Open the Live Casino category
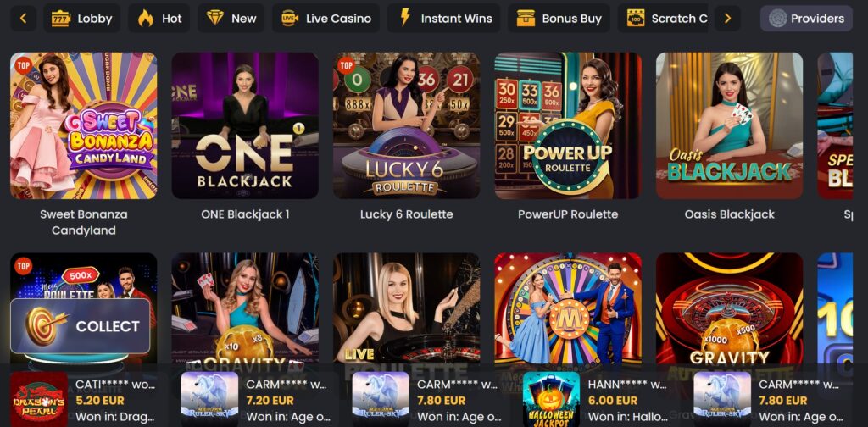This screenshot has height=427, width=868. point(325,19)
